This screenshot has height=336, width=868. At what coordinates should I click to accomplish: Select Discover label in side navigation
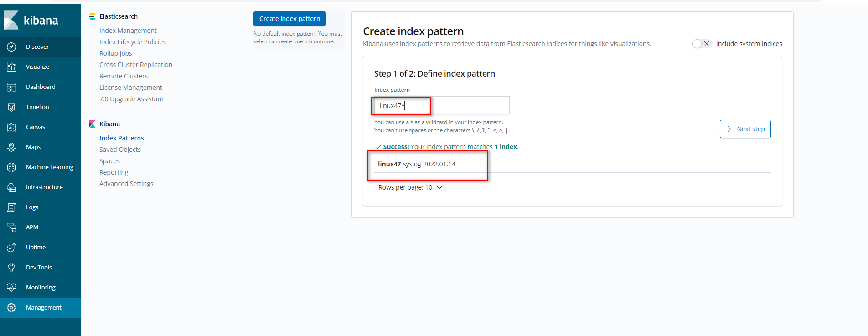37,47
